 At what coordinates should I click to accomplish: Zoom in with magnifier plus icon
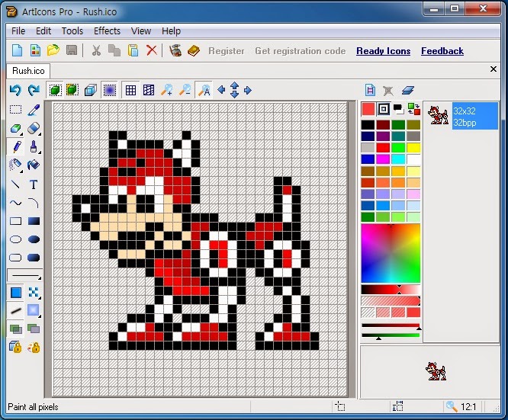click(x=167, y=91)
